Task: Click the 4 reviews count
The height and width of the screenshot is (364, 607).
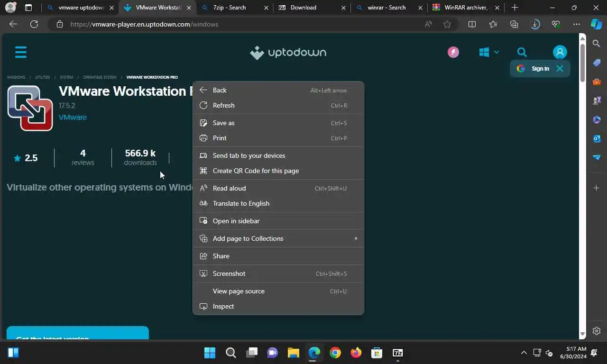Action: 83,157
